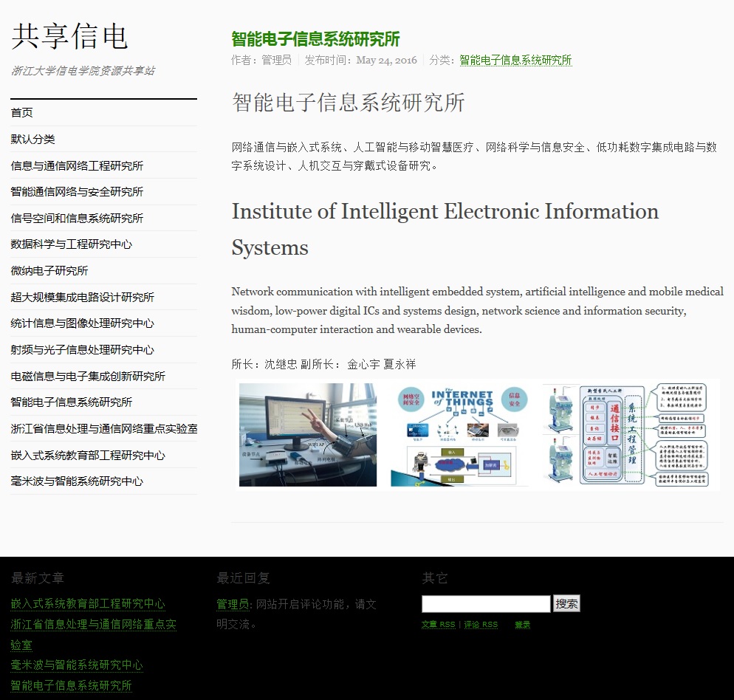This screenshot has width=734, height=700.
Task: Open the 默认分类 category
Action: [32, 139]
